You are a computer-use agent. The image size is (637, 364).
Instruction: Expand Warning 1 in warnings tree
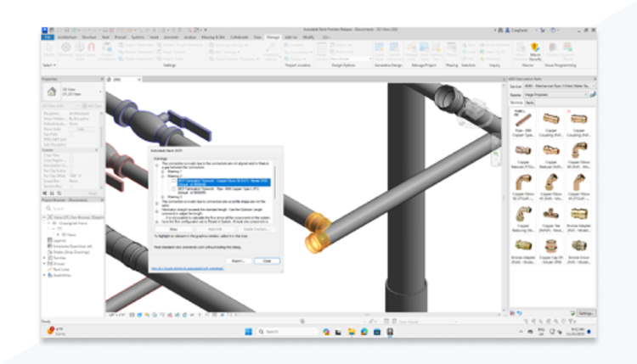(163, 171)
